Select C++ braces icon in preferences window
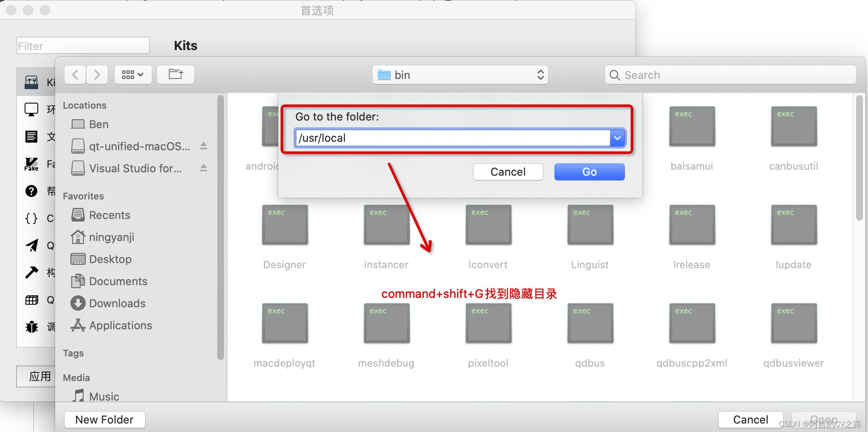This screenshot has width=868, height=432. 31,218
